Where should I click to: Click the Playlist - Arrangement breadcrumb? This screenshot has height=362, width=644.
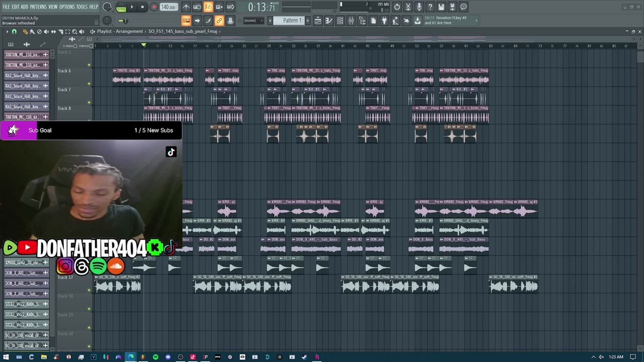pos(120,31)
